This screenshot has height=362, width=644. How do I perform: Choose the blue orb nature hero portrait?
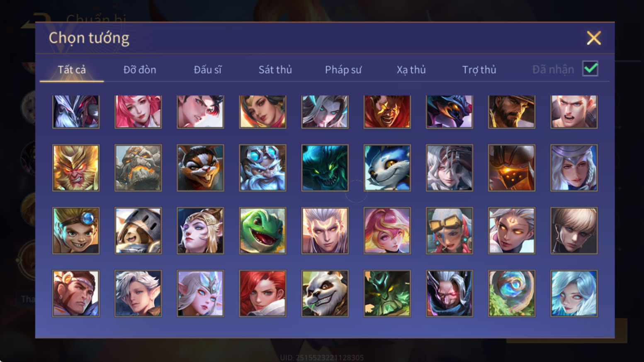511,294
